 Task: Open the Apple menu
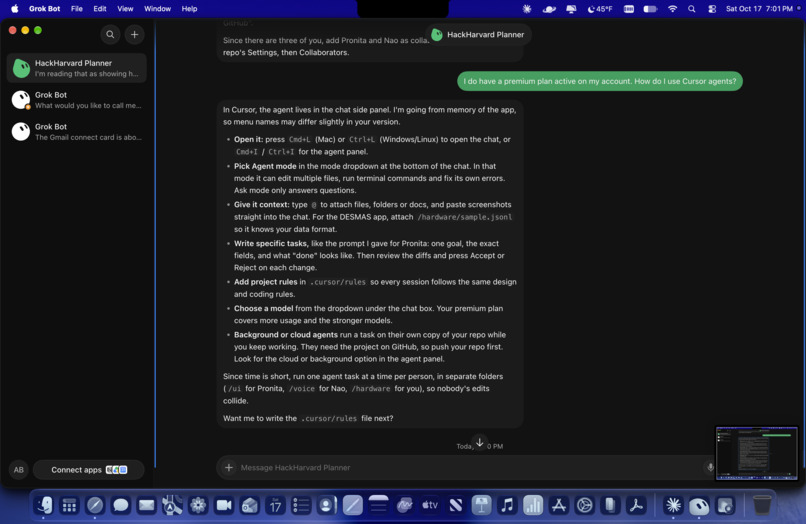pyautogui.click(x=14, y=9)
